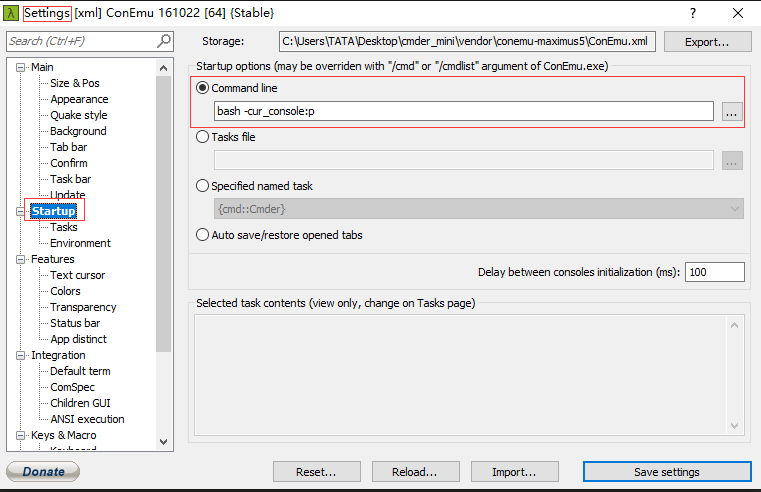This screenshot has height=492, width=761.
Task: Select Quake style in the tree
Action: [79, 115]
